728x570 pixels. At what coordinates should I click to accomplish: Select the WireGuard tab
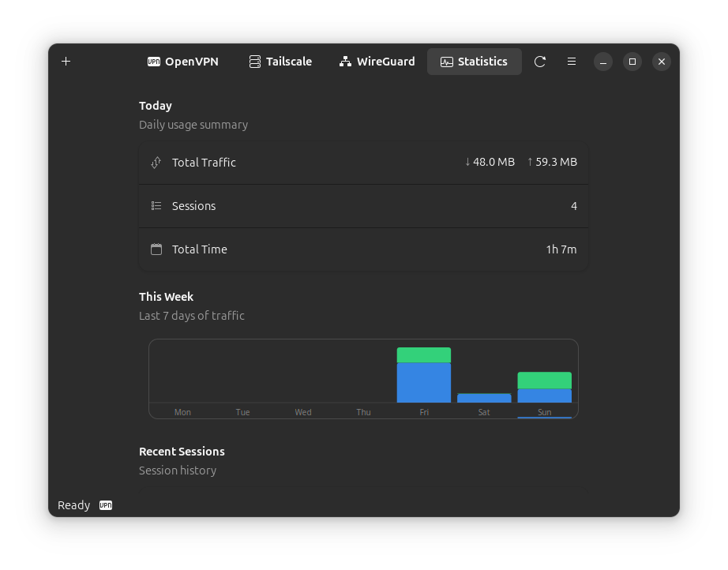click(377, 61)
